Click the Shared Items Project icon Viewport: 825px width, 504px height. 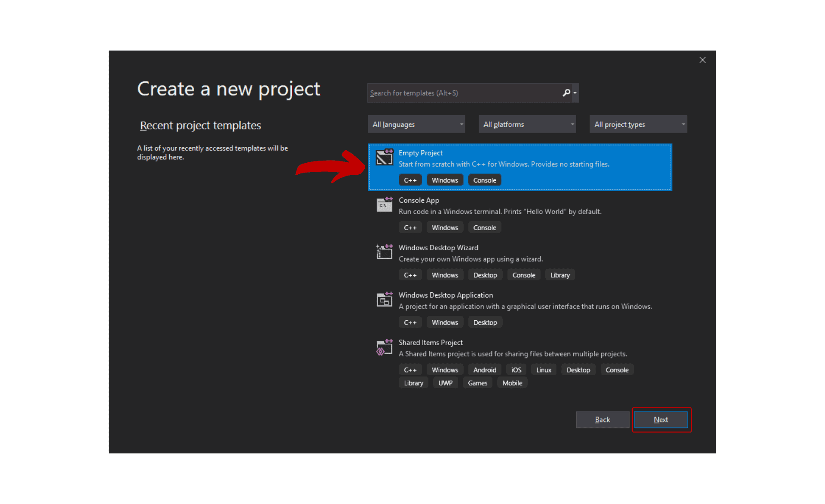point(384,347)
